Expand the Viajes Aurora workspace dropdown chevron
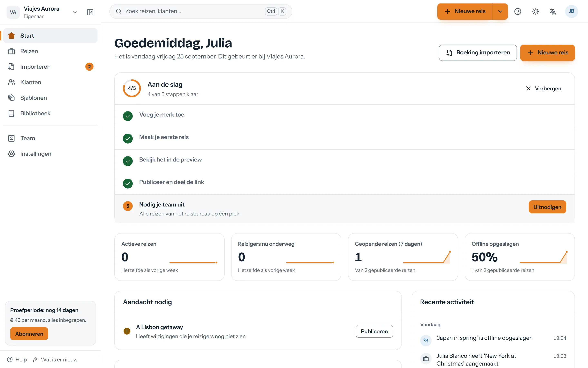The height and width of the screenshot is (368, 588). pos(75,12)
